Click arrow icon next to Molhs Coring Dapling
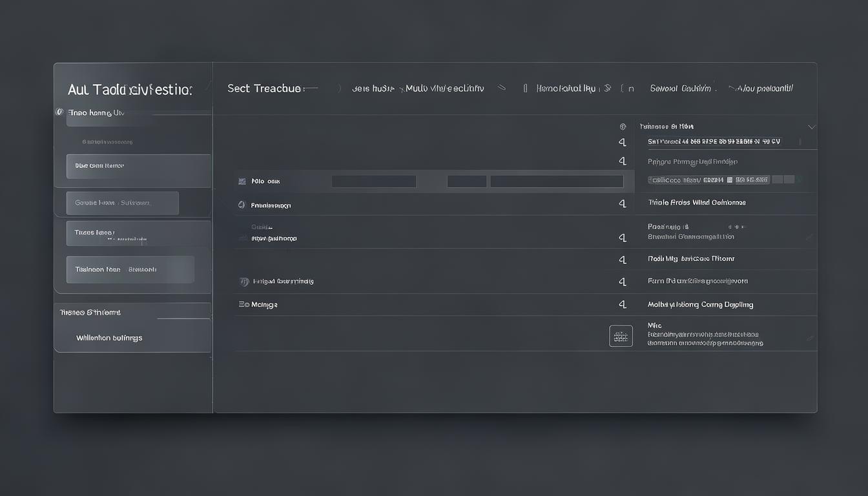The width and height of the screenshot is (868, 496). 622,304
